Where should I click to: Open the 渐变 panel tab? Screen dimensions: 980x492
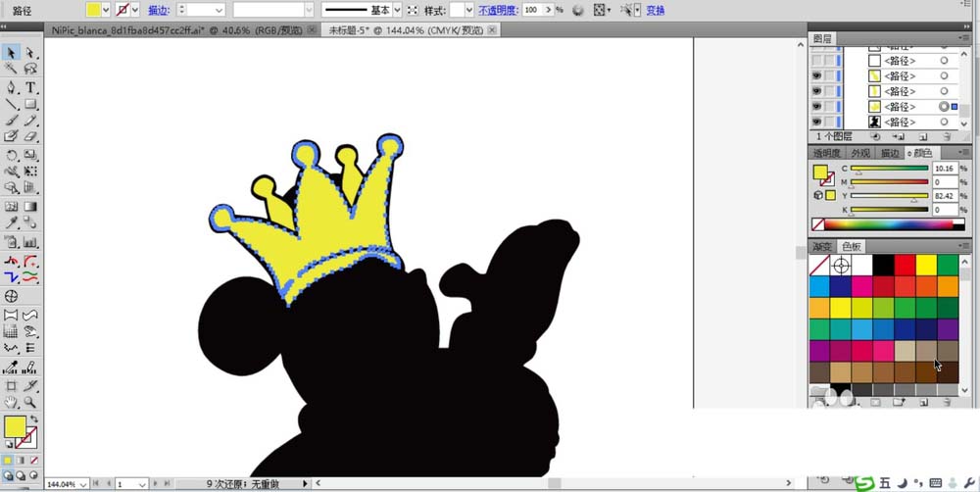point(822,246)
